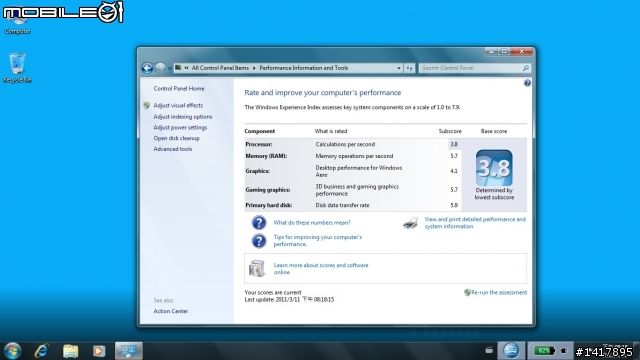Launch Windows Media Player from taskbar
The image size is (640, 360).
[99, 351]
